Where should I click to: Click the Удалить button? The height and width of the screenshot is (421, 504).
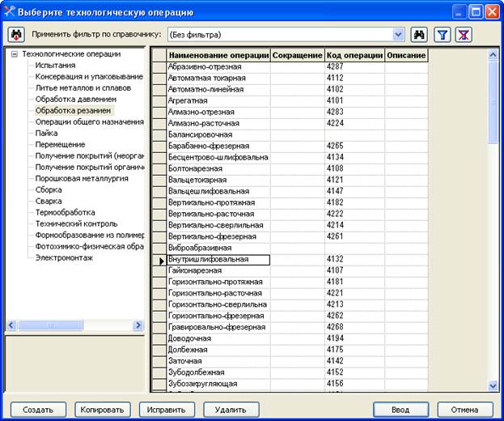coord(231,410)
